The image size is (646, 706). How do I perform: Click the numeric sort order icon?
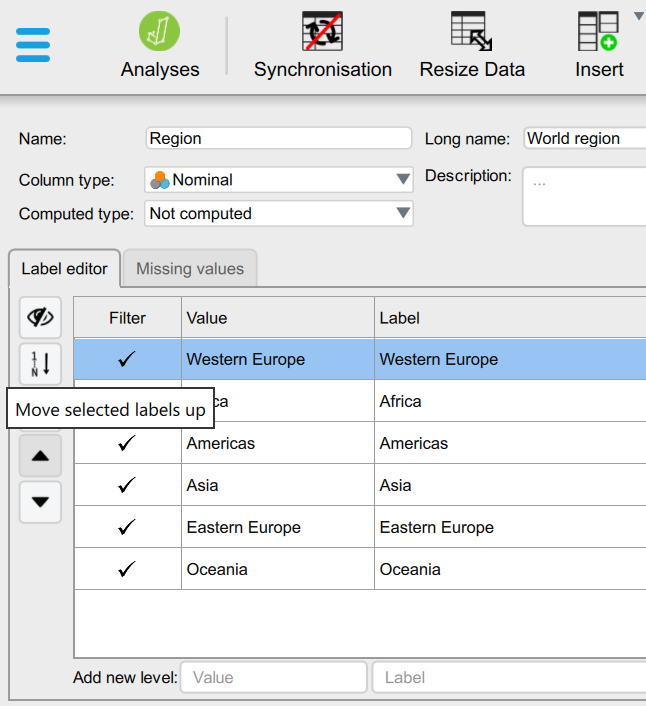(40, 364)
